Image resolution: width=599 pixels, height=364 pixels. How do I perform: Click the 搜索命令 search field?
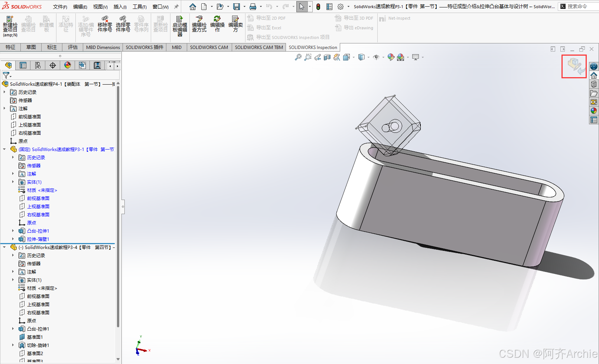point(578,6)
